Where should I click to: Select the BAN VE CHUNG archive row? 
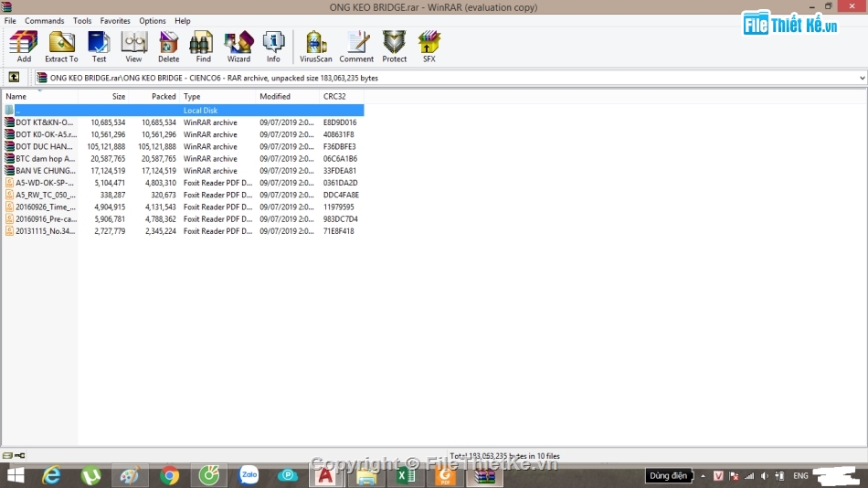tap(184, 171)
